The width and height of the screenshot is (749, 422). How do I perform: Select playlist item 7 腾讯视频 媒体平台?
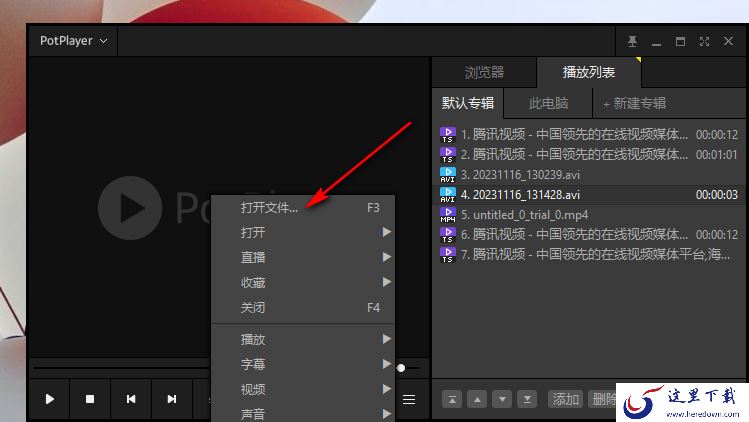coord(588,254)
